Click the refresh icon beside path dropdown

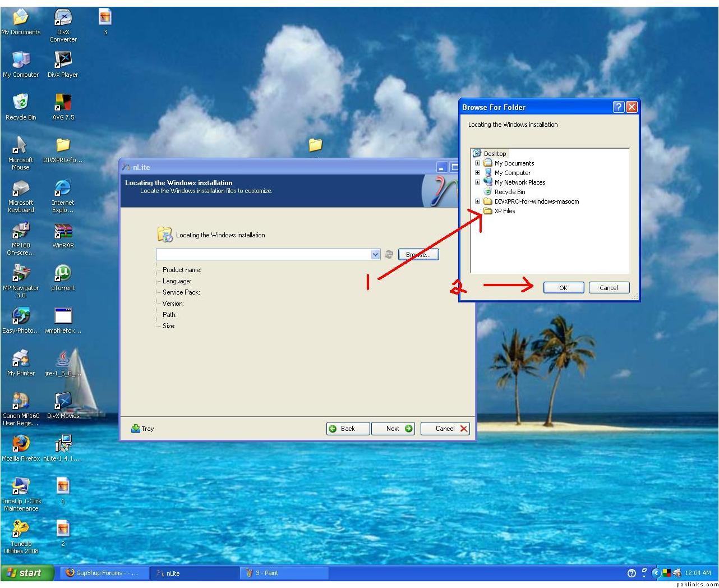click(388, 255)
